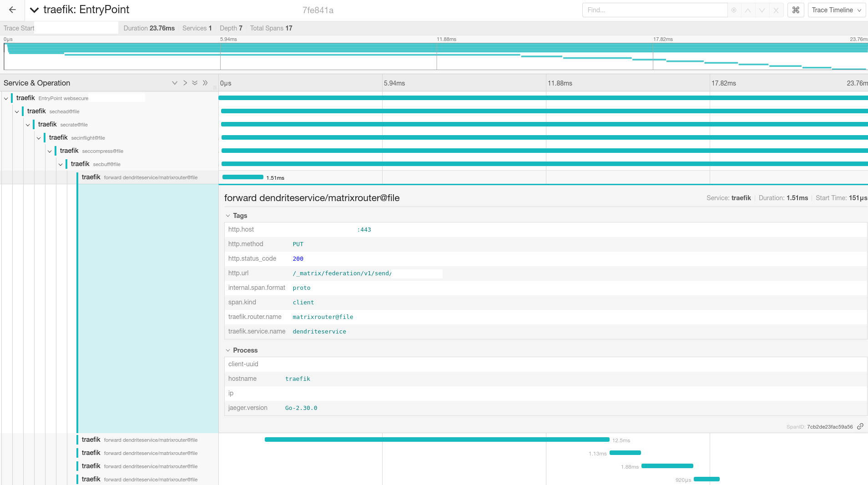Image resolution: width=868 pixels, height=485 pixels.
Task: Clear the search with the X icon
Action: click(776, 10)
